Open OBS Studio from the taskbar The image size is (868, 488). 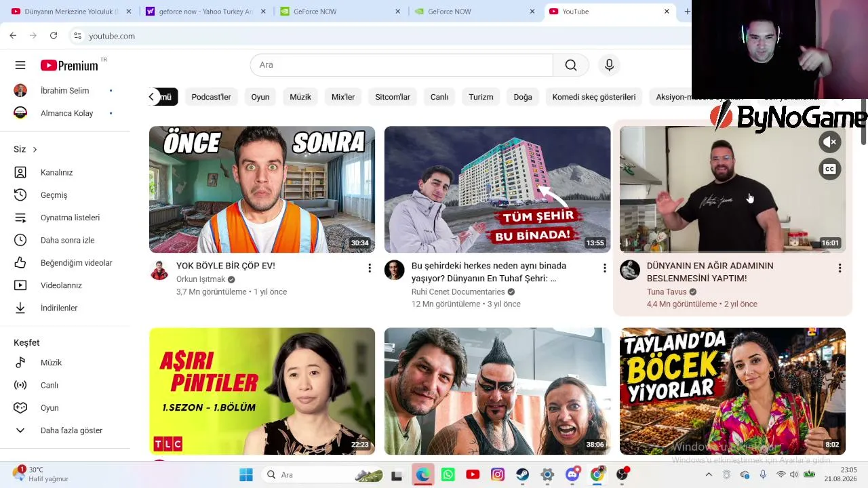623,474
